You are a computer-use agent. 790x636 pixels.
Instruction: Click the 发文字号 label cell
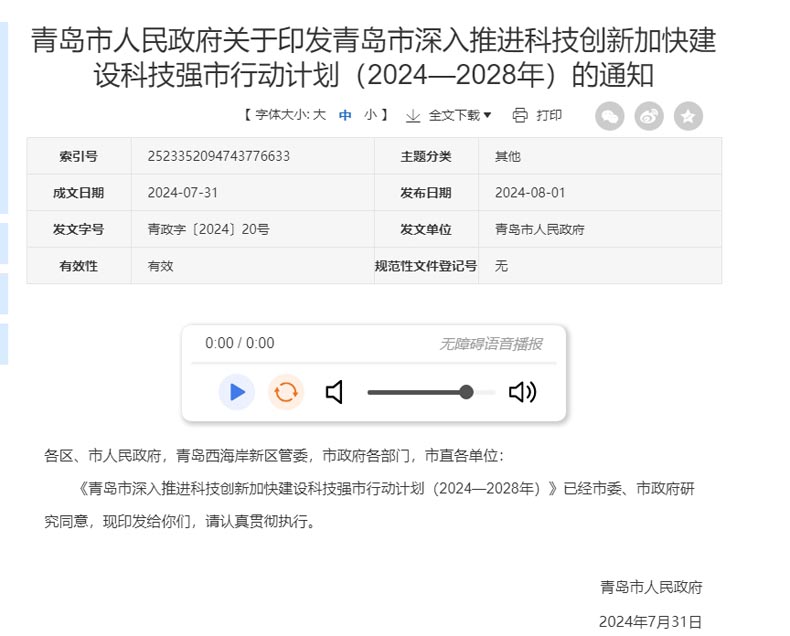(79, 229)
